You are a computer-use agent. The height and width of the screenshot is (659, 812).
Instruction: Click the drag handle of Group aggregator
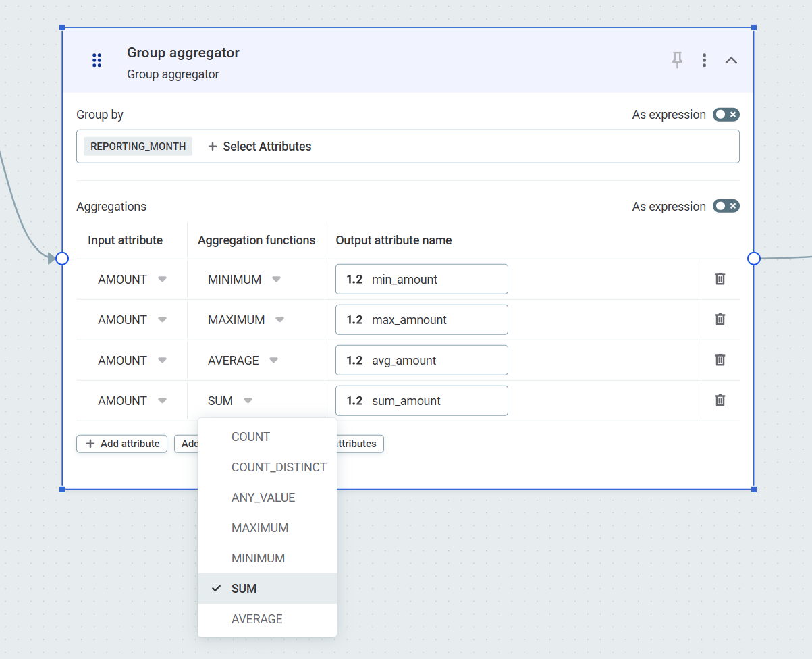pos(97,60)
